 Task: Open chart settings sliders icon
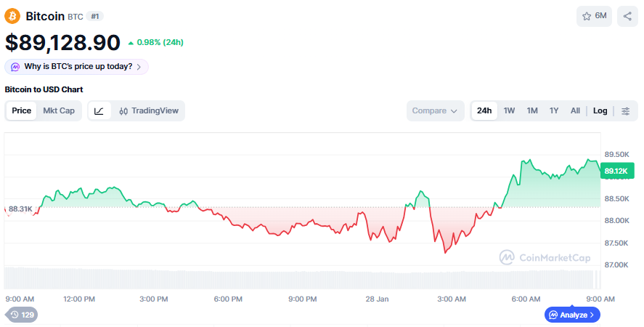(625, 110)
